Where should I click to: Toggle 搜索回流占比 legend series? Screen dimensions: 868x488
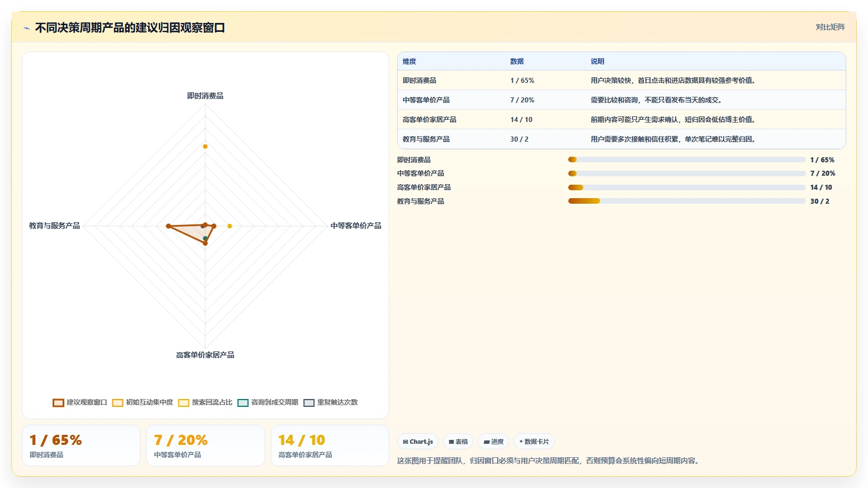(x=205, y=402)
